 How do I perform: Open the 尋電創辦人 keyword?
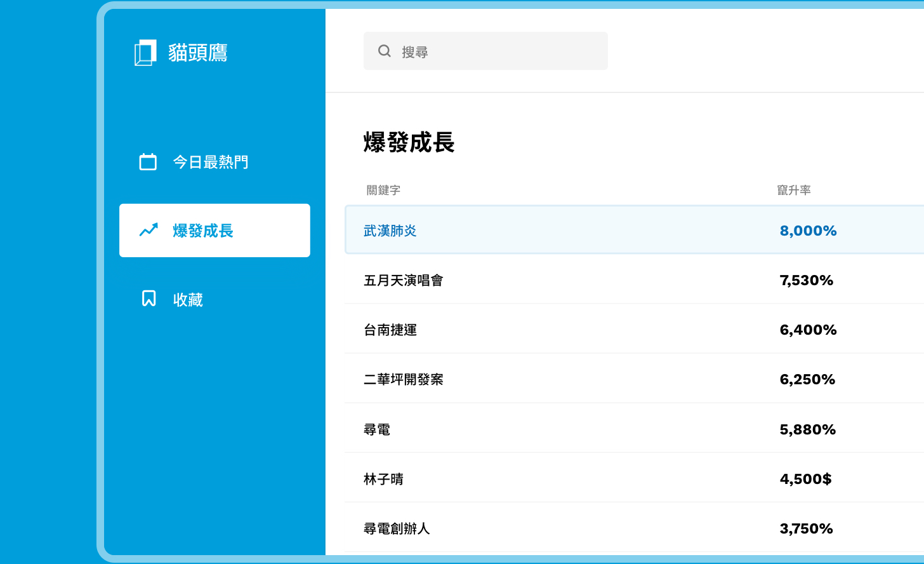coord(397,529)
